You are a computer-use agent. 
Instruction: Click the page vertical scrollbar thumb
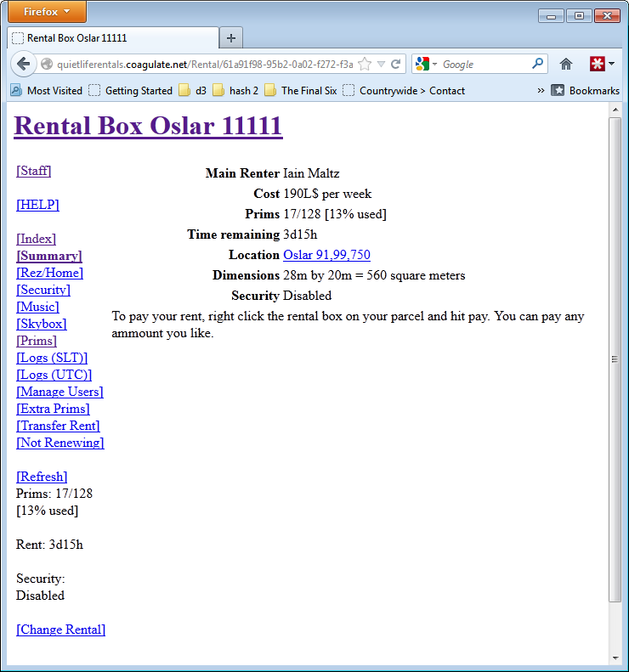(x=615, y=359)
